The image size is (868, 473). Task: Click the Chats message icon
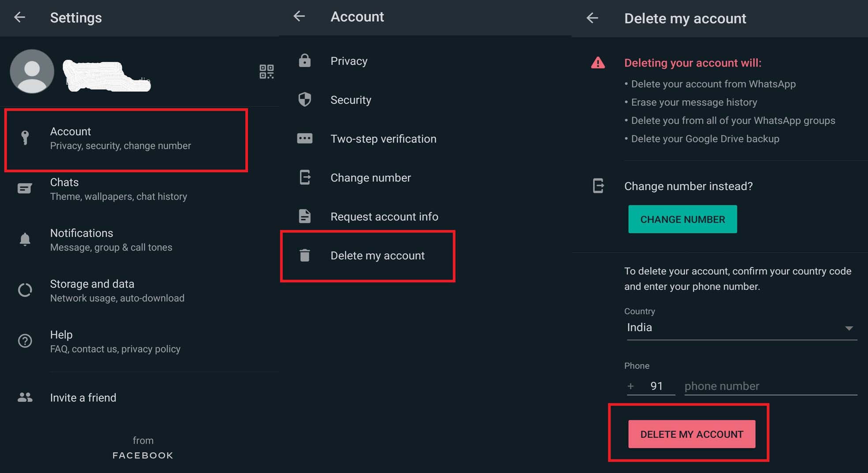[25, 189]
